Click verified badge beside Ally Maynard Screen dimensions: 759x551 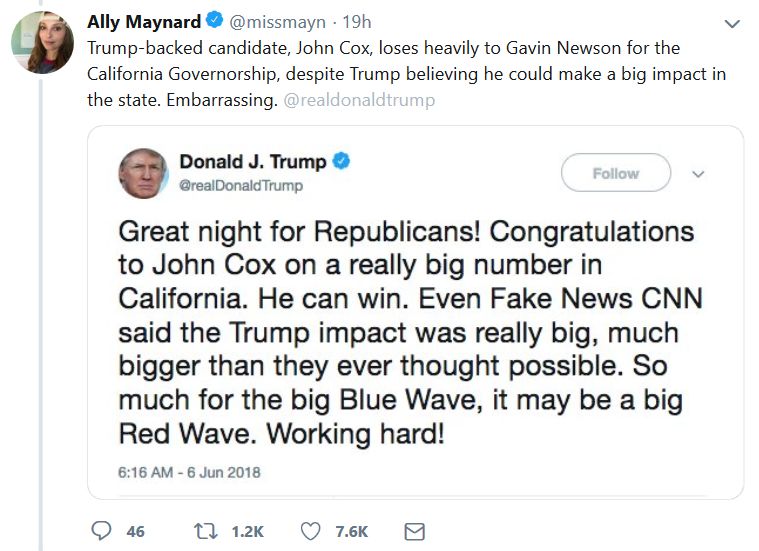pyautogui.click(x=214, y=22)
